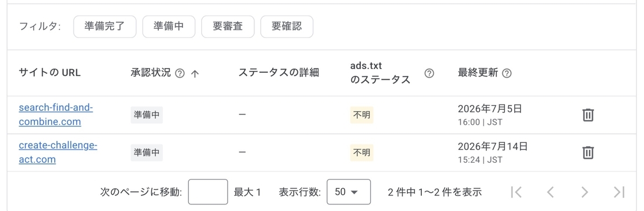644x211 pixels.
Task: Click the サイトの URL column header
Action: coord(49,73)
